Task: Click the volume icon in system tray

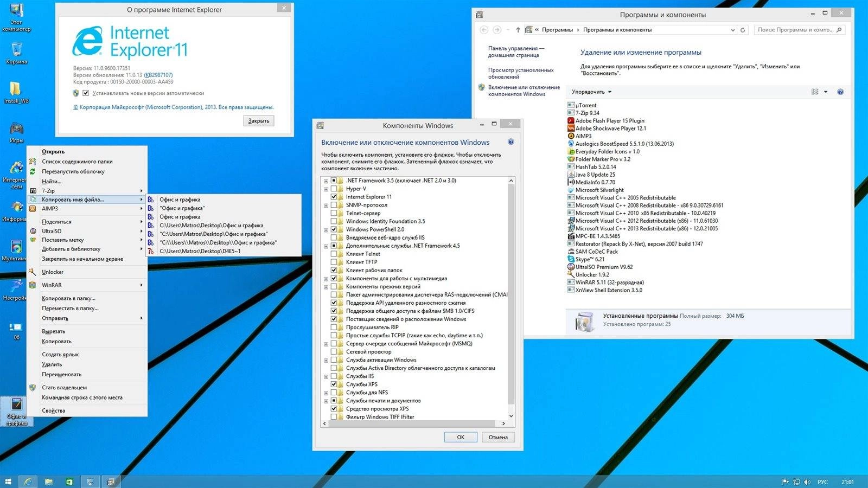Action: click(x=807, y=481)
